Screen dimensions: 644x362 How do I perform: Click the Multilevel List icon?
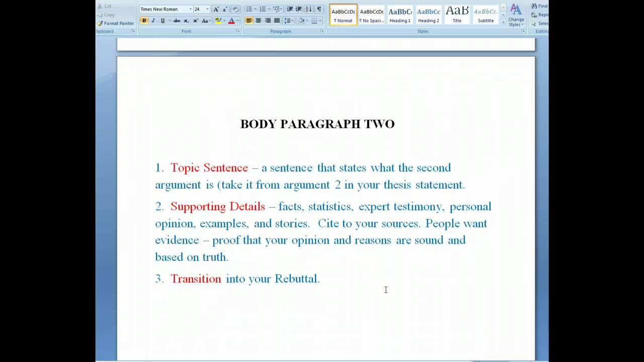click(x=277, y=9)
